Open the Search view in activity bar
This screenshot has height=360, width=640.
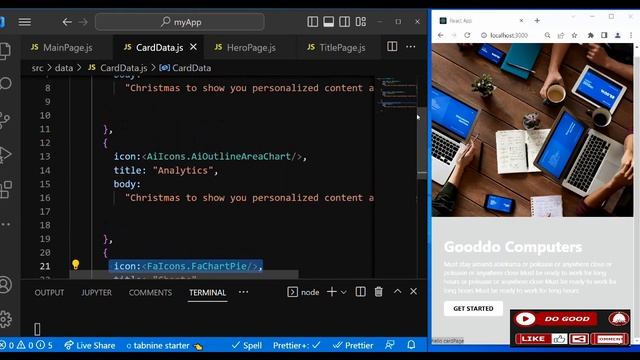click(x=6, y=84)
